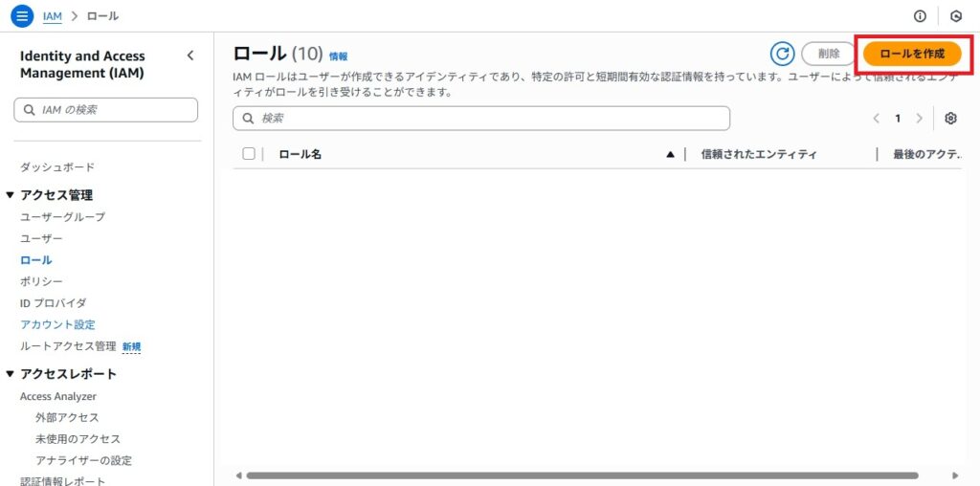The width and height of the screenshot is (980, 486).
Task: Open ユーザーグループ in the sidebar
Action: point(62,217)
